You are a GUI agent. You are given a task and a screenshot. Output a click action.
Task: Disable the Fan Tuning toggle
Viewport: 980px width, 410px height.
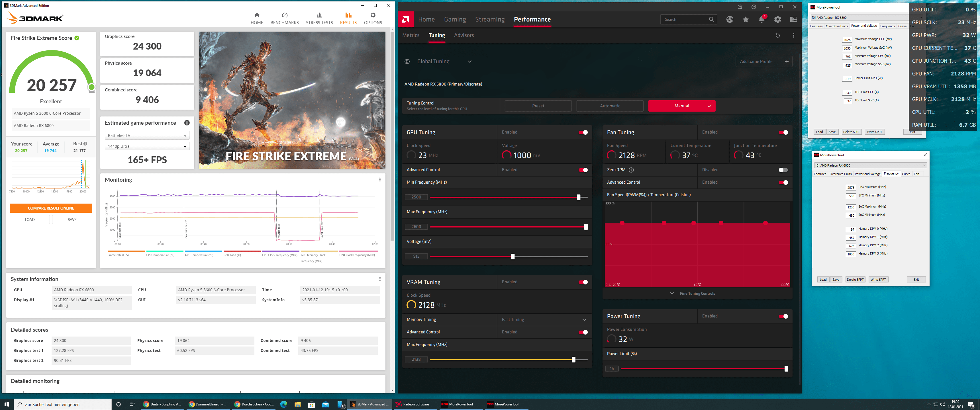(x=783, y=132)
